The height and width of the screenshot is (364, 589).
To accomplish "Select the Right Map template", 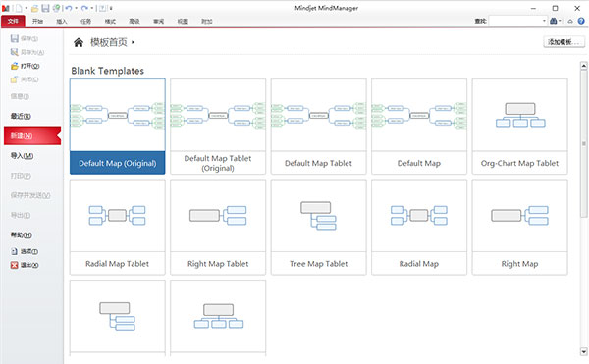I will click(x=520, y=227).
